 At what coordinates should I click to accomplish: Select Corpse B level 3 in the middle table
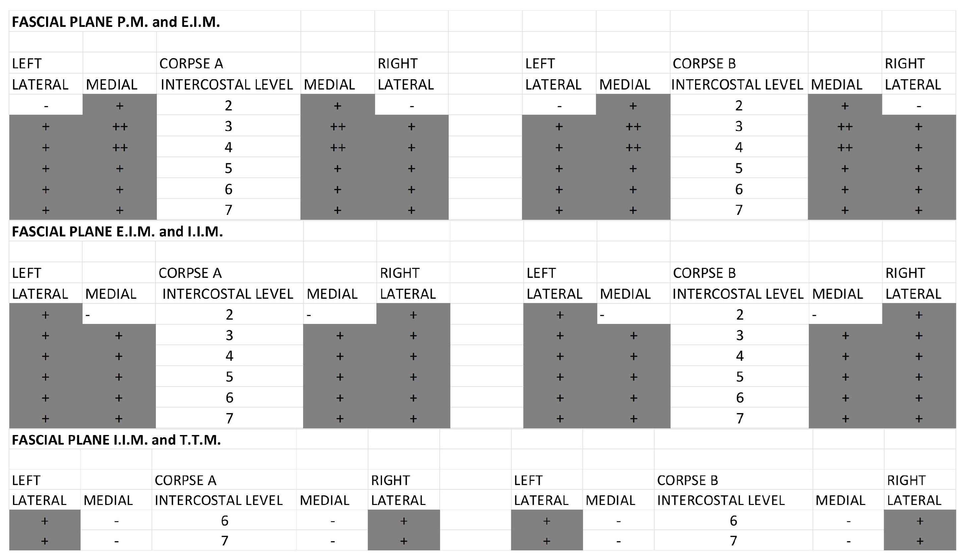(740, 335)
